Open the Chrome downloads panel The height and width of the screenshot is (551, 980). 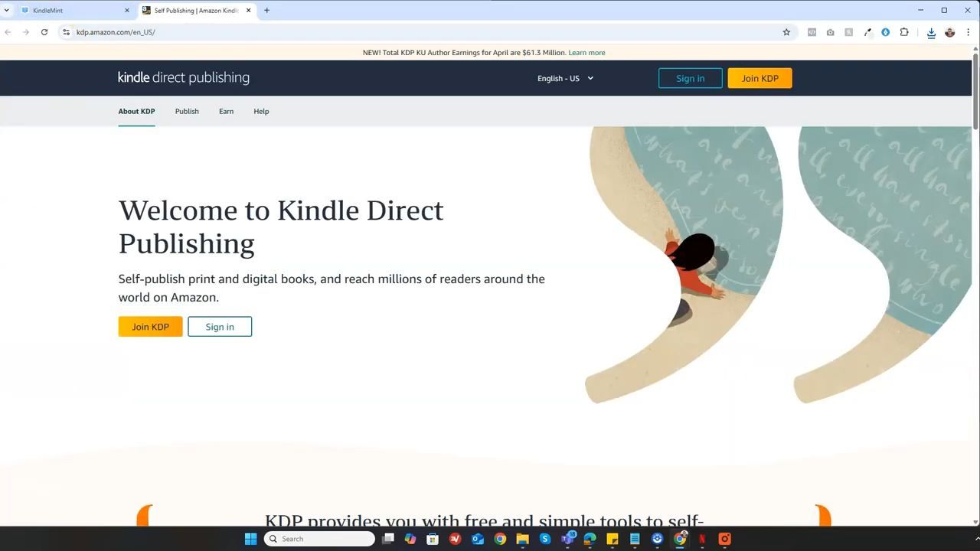click(x=931, y=32)
